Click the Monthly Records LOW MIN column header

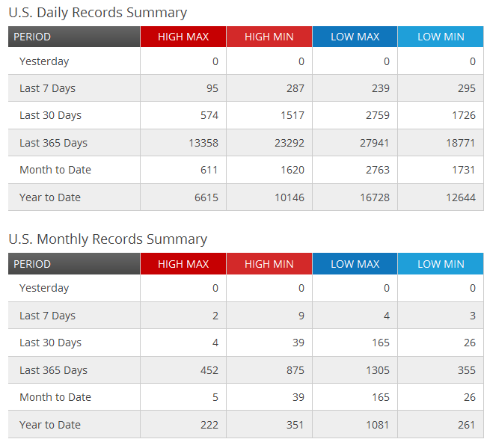click(x=441, y=264)
